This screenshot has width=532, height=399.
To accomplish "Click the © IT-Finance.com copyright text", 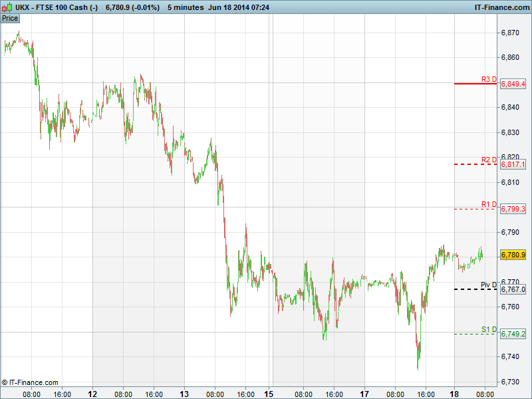I will point(30,382).
